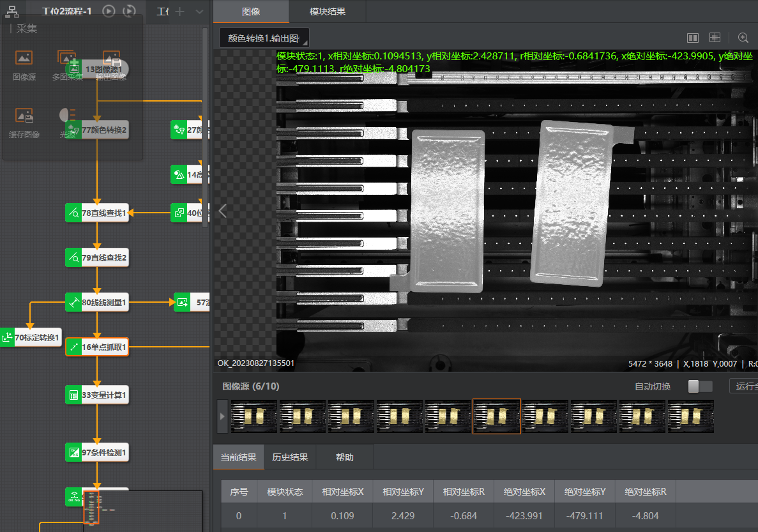
Task: Open the 当前结果 tab
Action: click(238, 457)
